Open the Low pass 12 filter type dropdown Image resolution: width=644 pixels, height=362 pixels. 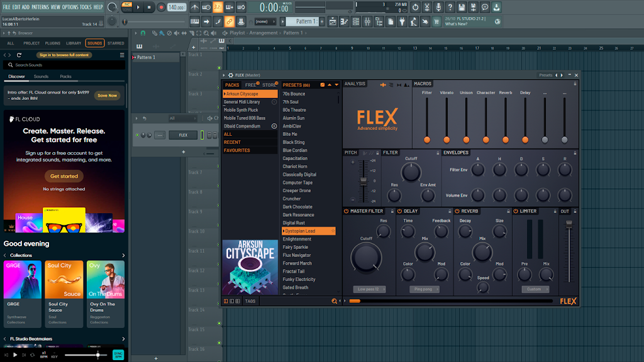[369, 289]
